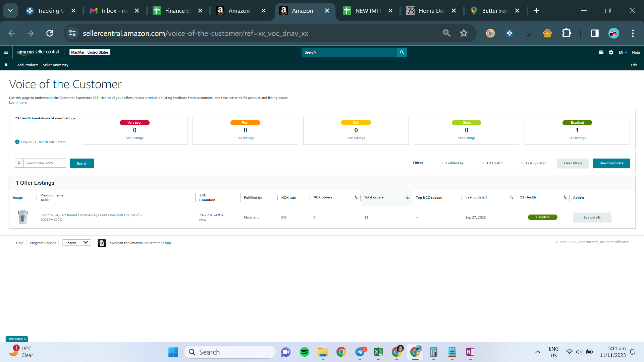The height and width of the screenshot is (362, 644).
Task: Expand the Last updated filter dropdown
Action: point(533,163)
